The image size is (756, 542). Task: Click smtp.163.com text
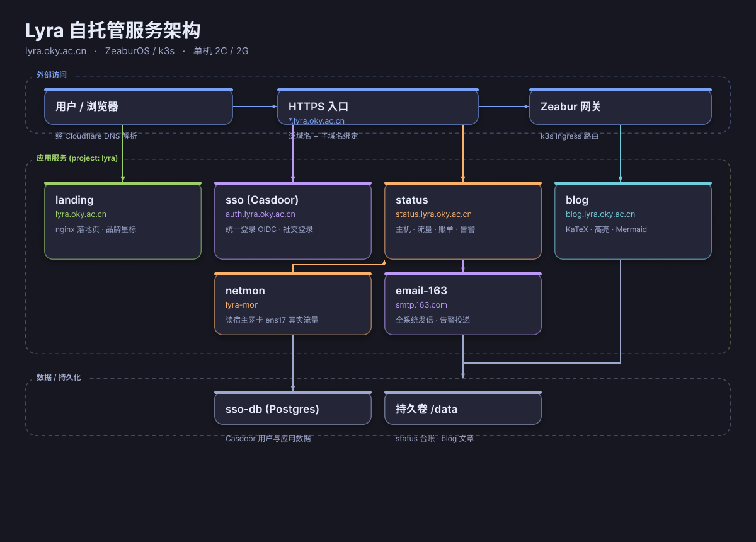pyautogui.click(x=421, y=305)
